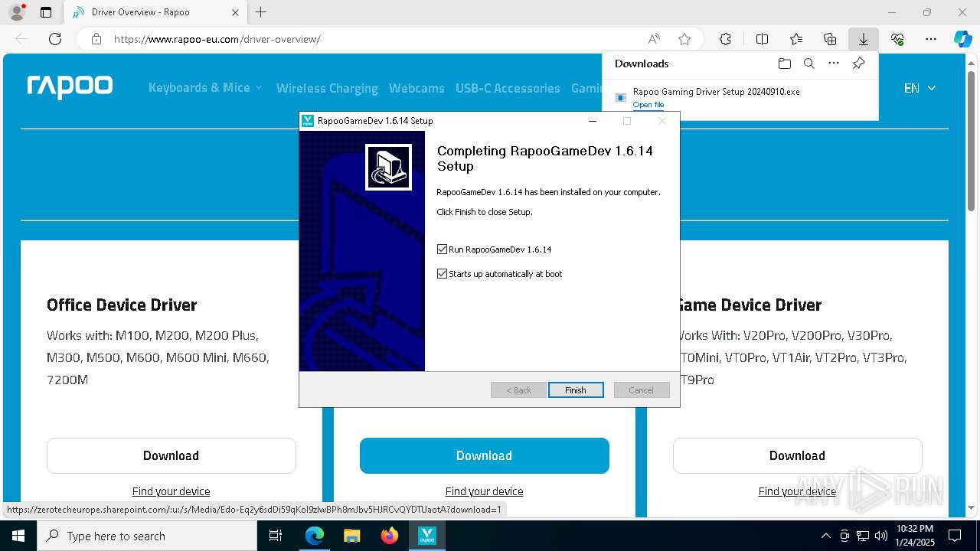The image size is (980, 551).
Task: Launch the Copilot sidebar icon
Action: tap(962, 39)
